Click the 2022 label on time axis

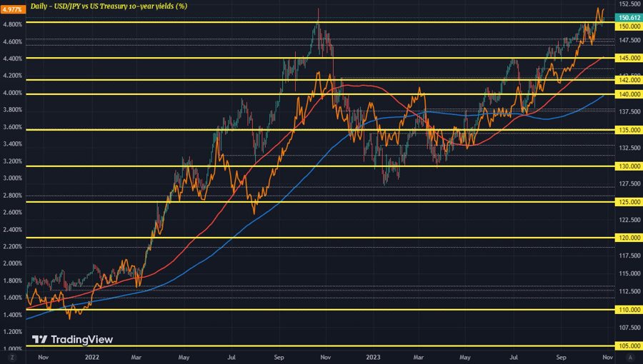pos(92,358)
